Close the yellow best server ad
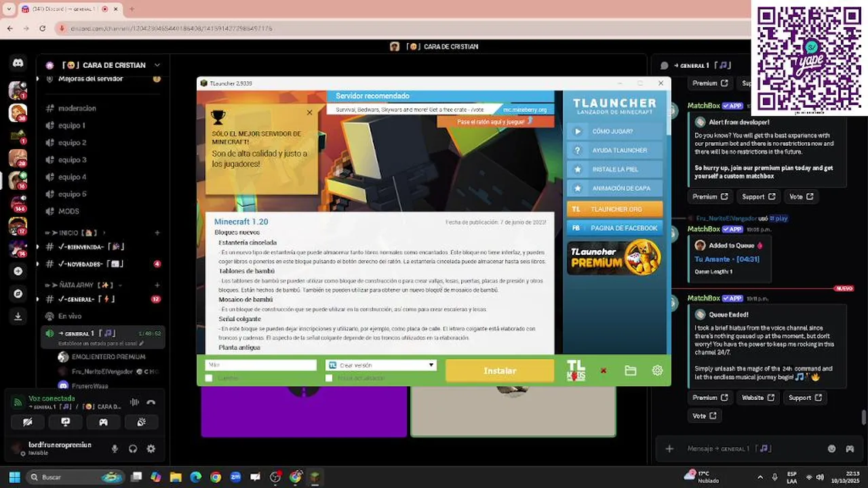Viewport: 868px width, 488px height. point(309,113)
